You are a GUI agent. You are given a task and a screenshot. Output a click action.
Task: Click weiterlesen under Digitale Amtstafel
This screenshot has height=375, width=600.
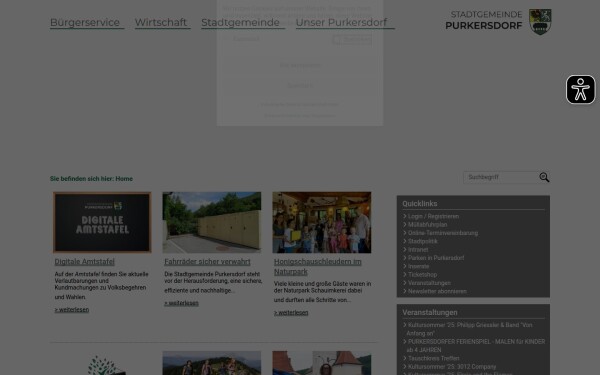[x=72, y=310]
